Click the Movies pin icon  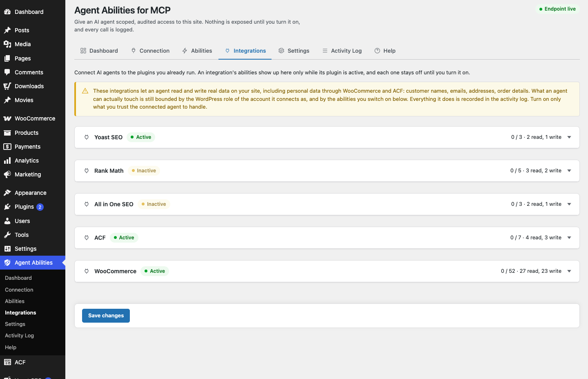(7, 100)
